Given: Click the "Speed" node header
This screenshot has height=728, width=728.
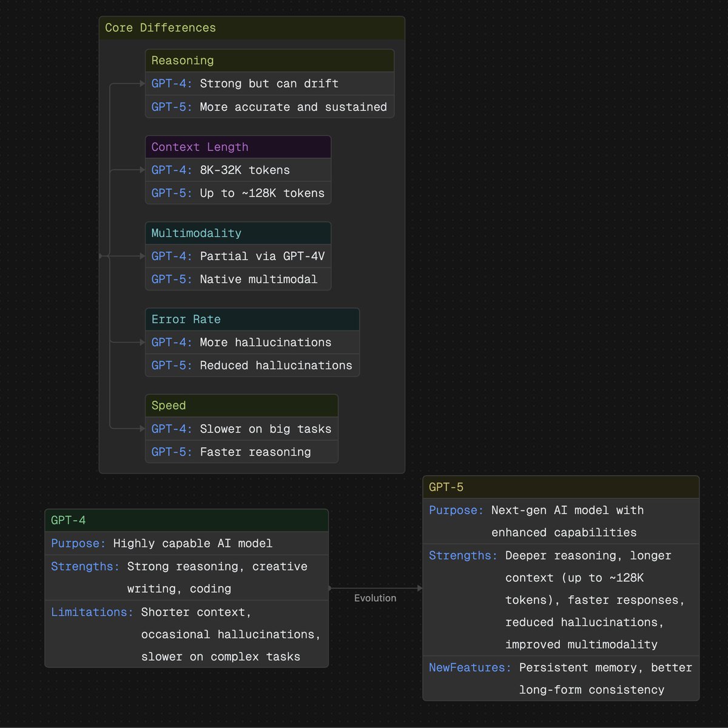Looking at the screenshot, I should [x=242, y=405].
